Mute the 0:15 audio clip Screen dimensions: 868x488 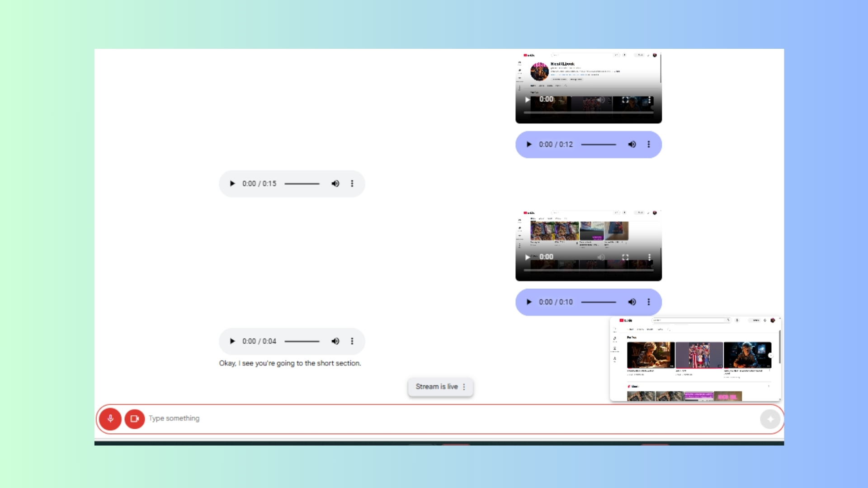[x=335, y=183]
